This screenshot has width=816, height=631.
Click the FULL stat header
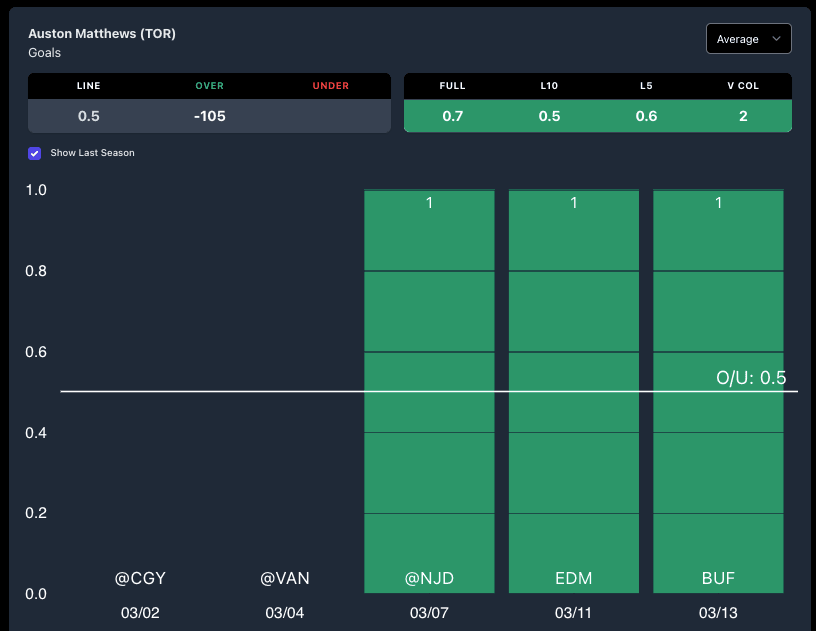pos(452,86)
